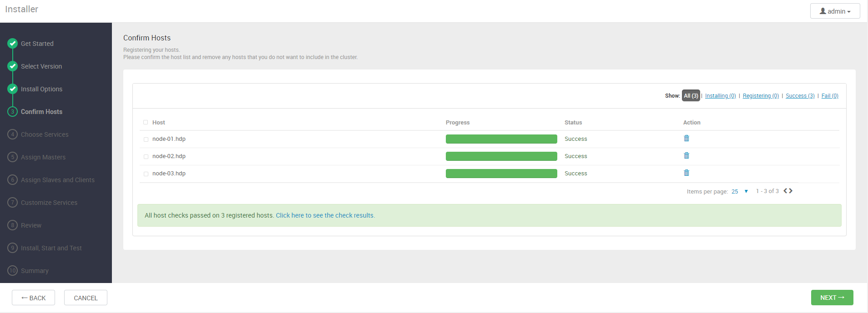Click the Get Started checkmark step icon
This screenshot has height=313, width=868.
click(12, 44)
